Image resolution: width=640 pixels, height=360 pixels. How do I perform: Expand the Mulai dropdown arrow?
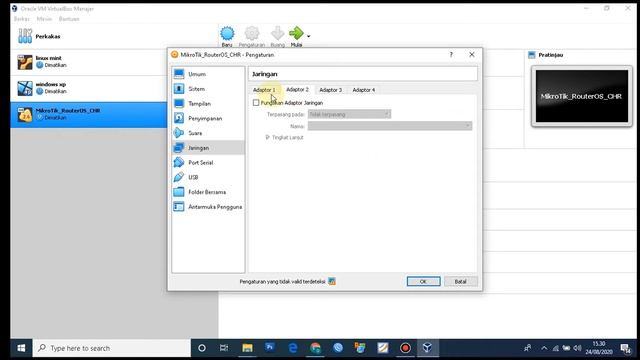[x=309, y=36]
